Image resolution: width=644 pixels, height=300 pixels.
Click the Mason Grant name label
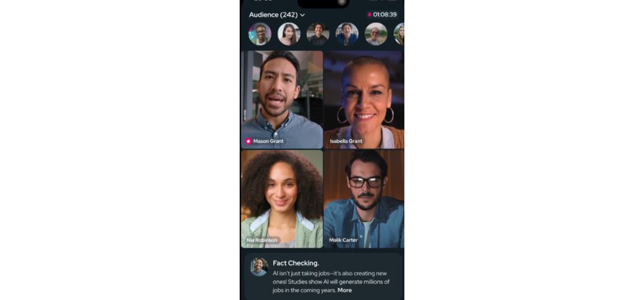(268, 141)
